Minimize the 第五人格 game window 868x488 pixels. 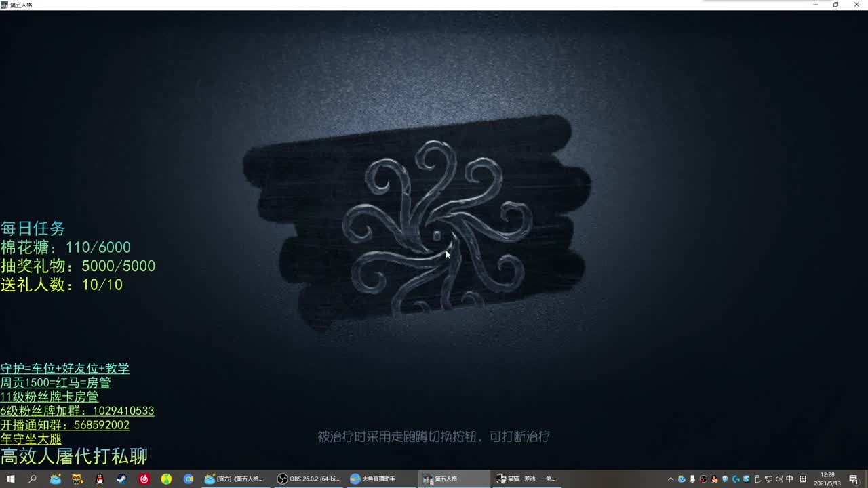coord(816,5)
